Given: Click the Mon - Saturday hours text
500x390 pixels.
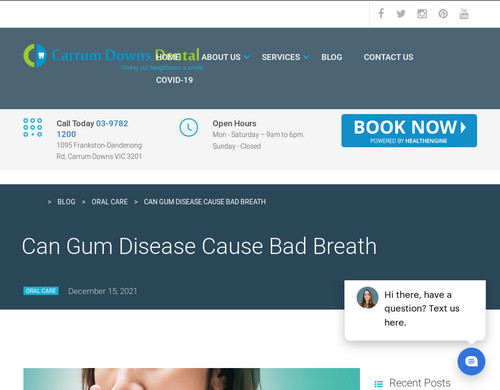Looking at the screenshot, I should (258, 135).
